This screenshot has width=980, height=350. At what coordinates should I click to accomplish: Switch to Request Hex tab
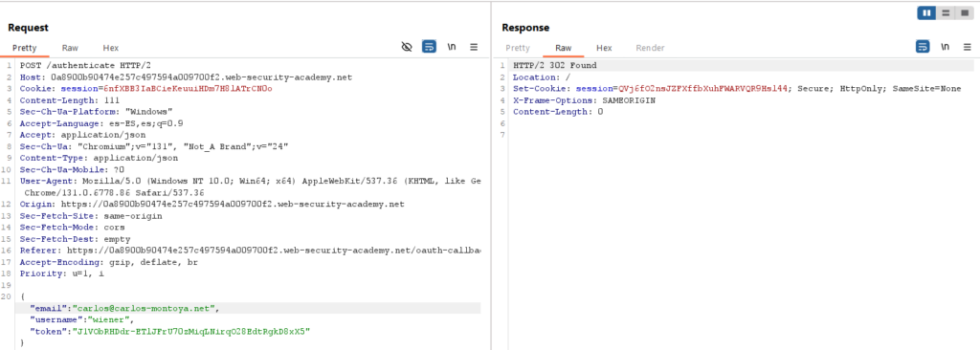[111, 48]
